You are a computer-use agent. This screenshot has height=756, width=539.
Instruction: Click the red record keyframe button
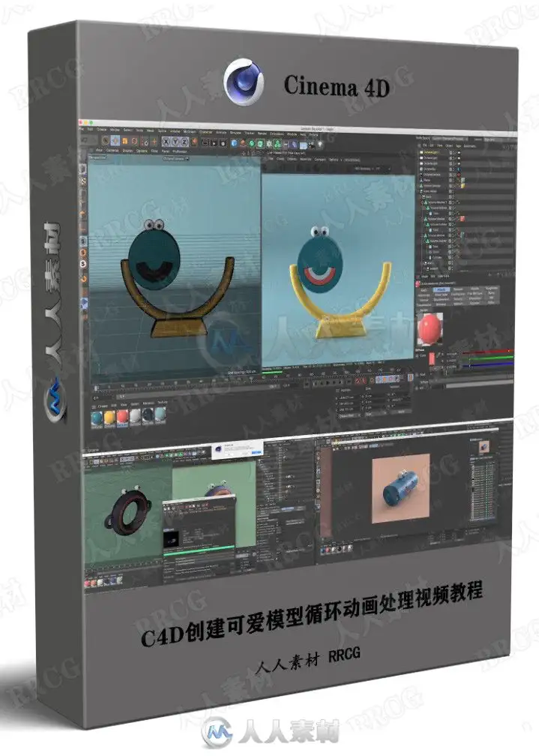(x=358, y=380)
